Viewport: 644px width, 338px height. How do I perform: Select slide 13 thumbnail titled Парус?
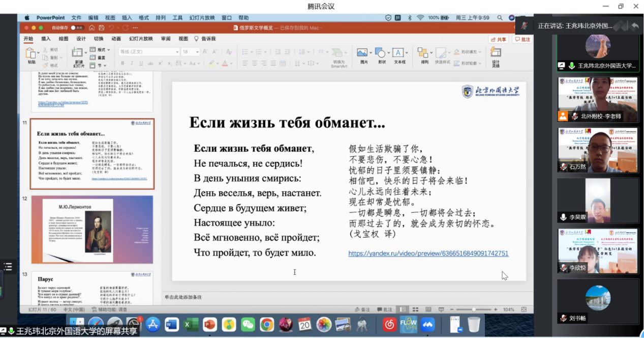coord(92,290)
